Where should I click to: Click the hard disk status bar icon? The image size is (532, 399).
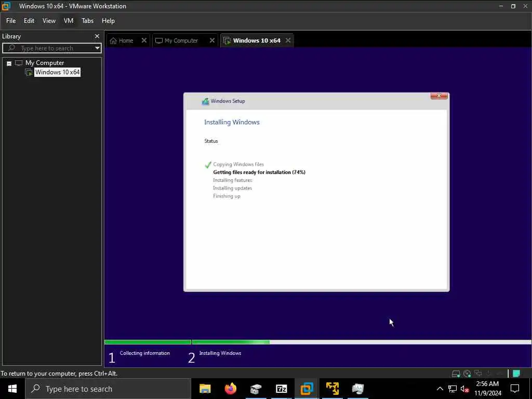pos(456,374)
